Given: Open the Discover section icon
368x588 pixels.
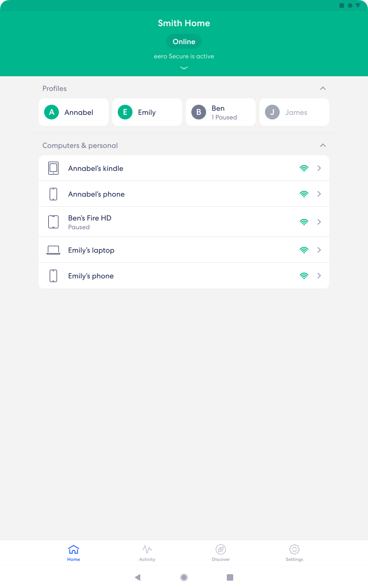Looking at the screenshot, I should (221, 549).
